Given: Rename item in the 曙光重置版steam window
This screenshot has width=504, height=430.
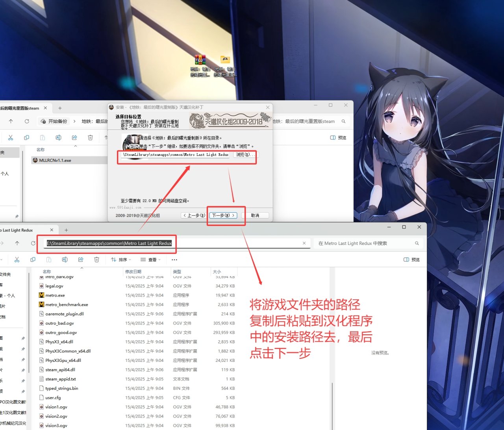Looking at the screenshot, I should tap(58, 137).
